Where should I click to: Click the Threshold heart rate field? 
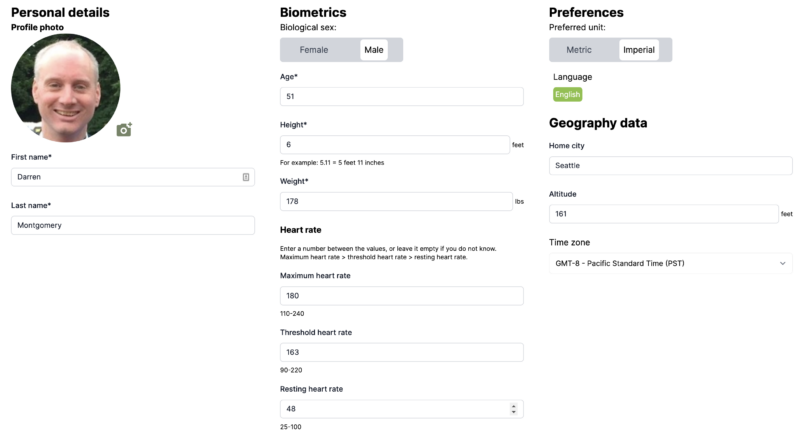(x=402, y=352)
